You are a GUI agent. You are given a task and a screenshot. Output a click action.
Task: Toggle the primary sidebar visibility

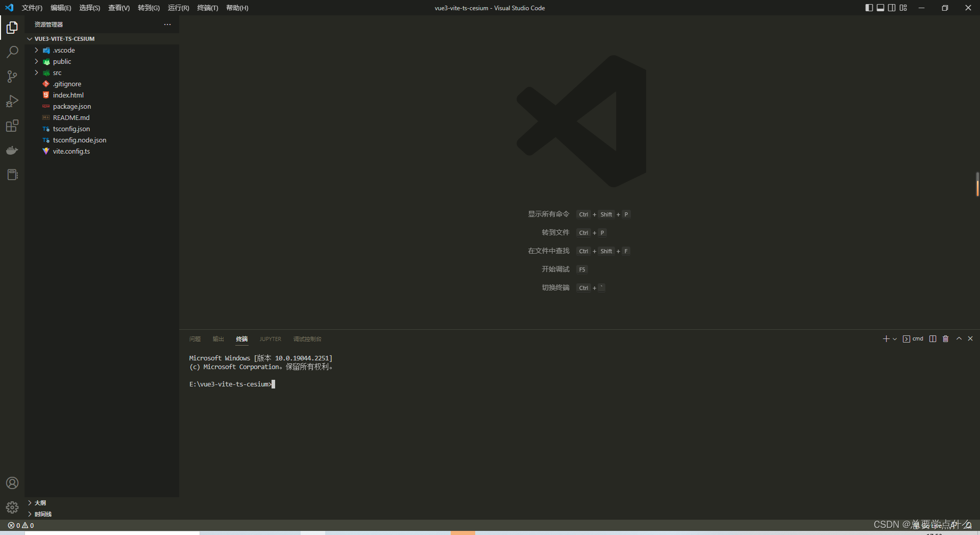[x=868, y=8]
